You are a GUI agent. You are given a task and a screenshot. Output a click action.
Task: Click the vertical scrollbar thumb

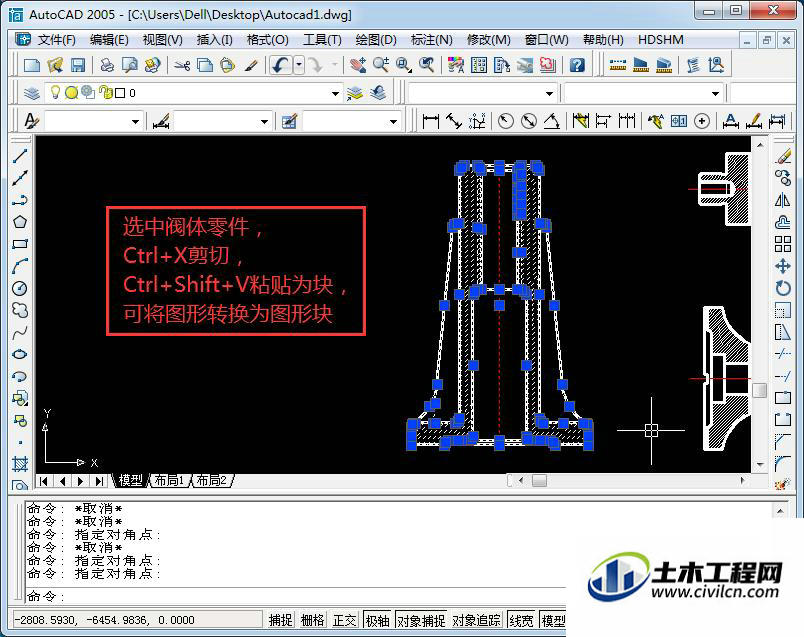click(760, 390)
